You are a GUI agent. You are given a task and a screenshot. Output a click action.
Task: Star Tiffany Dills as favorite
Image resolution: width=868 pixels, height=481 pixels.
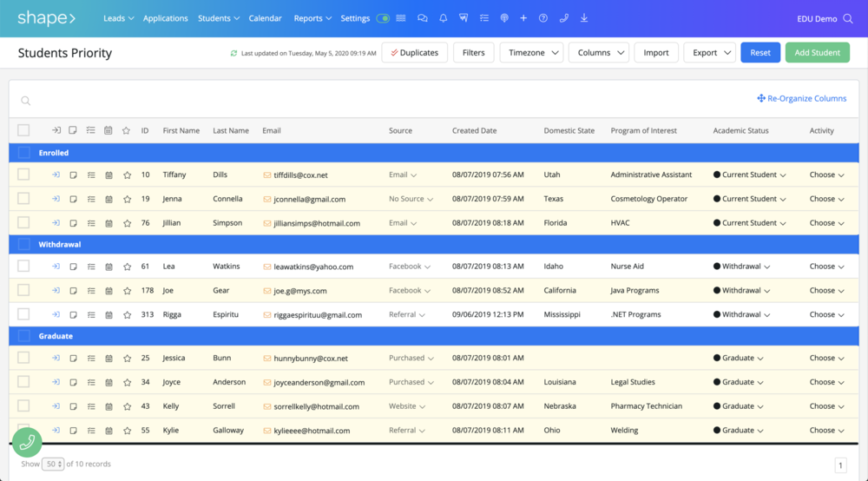[127, 175]
